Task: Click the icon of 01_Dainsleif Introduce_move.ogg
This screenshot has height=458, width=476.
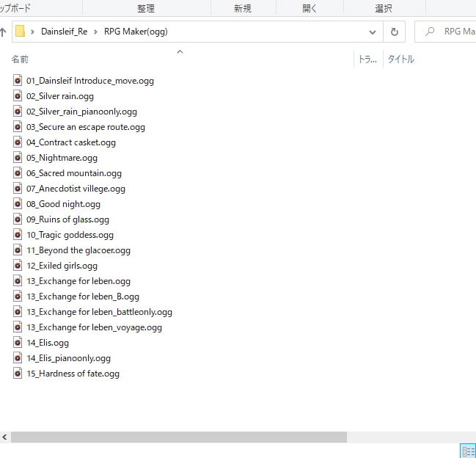Action: click(x=18, y=81)
